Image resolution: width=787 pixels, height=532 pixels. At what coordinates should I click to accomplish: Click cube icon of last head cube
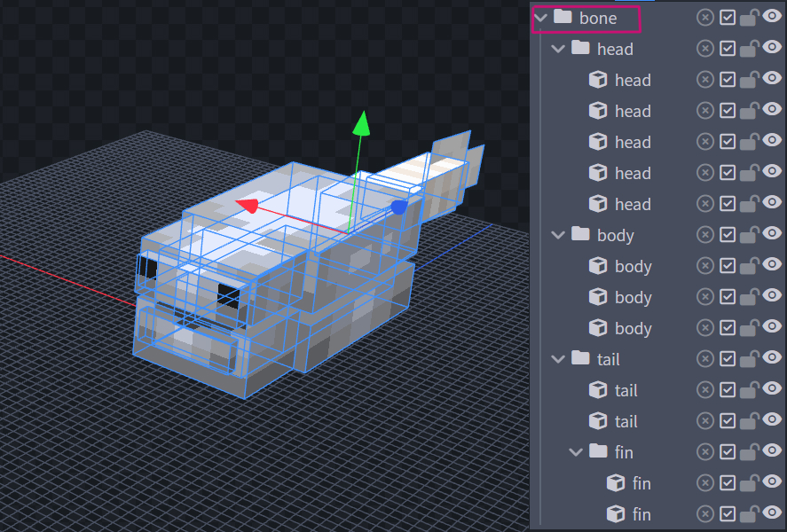pos(598,204)
